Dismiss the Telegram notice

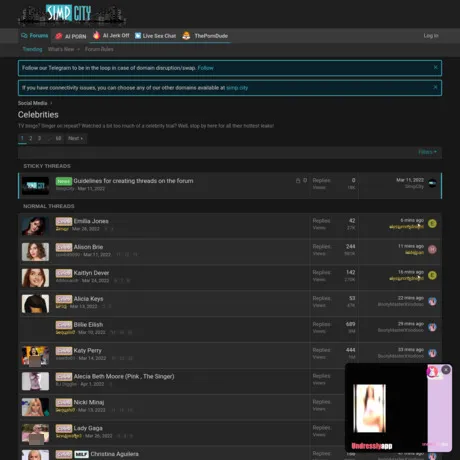pyautogui.click(x=435, y=67)
